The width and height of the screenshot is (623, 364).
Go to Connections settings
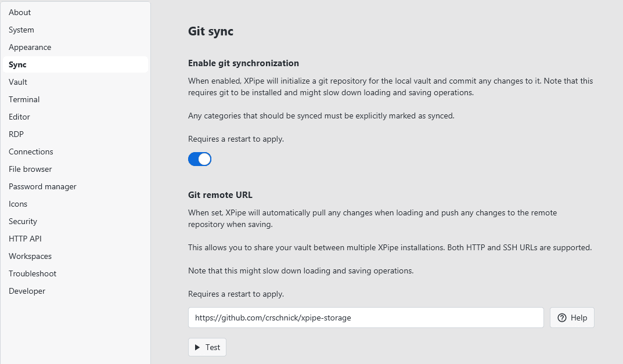coord(31,152)
